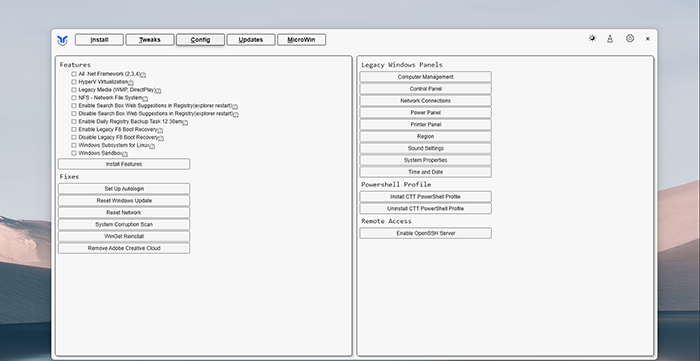The width and height of the screenshot is (700, 361).
Task: Click the font scaling icon
Action: 610,39
